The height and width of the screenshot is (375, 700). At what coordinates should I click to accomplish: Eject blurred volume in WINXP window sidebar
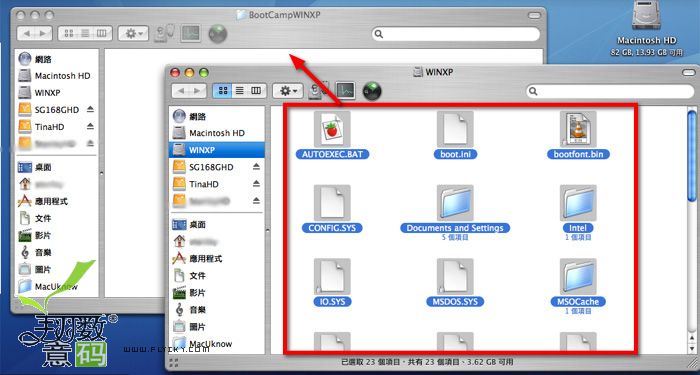pyautogui.click(x=256, y=200)
